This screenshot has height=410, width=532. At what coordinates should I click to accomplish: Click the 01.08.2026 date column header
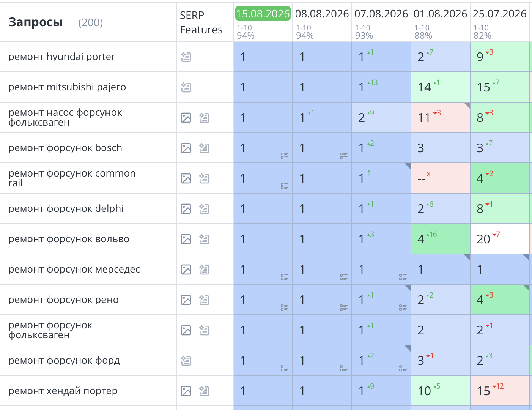tap(440, 14)
